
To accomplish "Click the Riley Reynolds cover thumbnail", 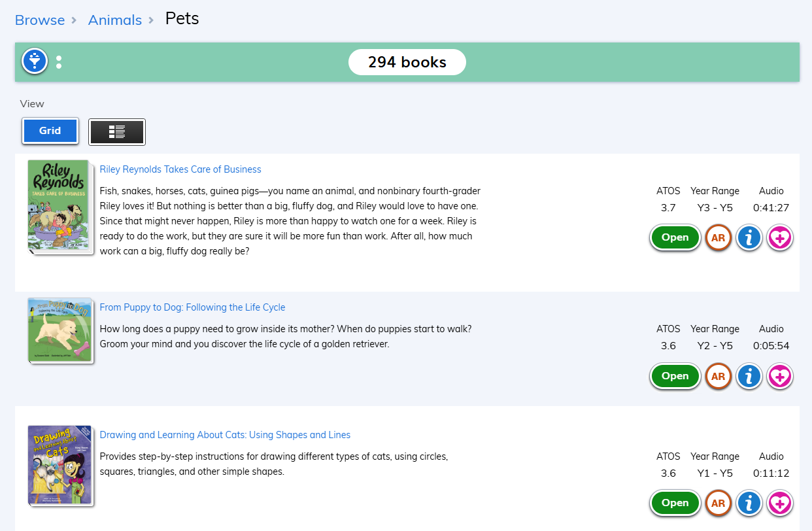I will coord(60,206).
